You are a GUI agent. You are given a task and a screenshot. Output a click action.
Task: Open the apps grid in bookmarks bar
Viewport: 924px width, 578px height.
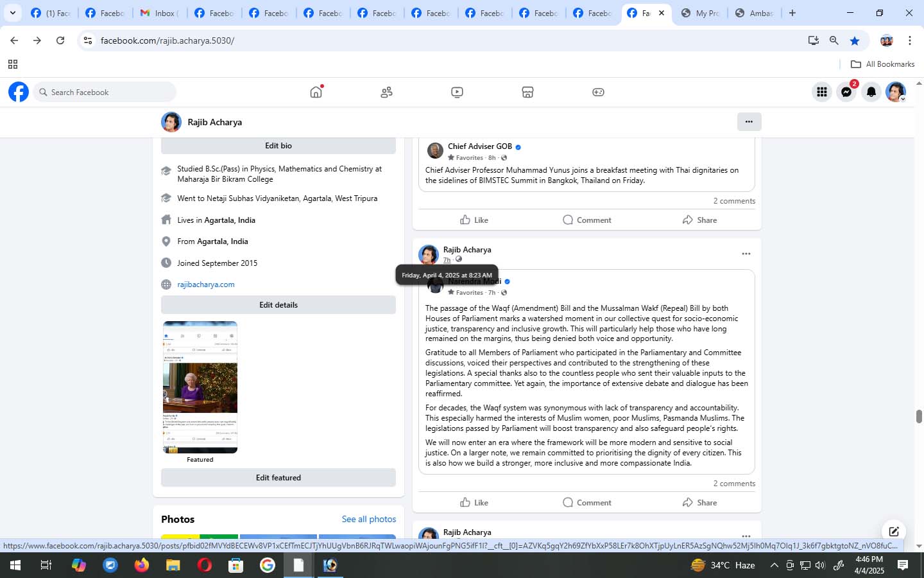click(x=12, y=64)
